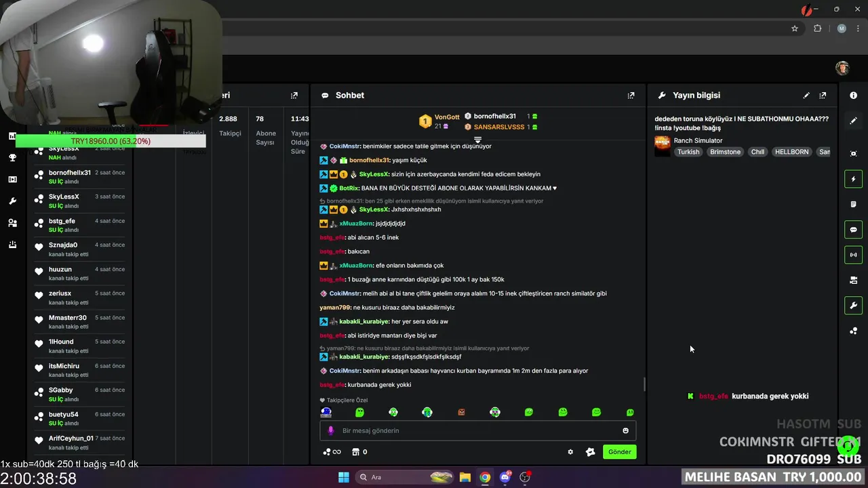Open the community users icon in left sidebar

point(12,223)
